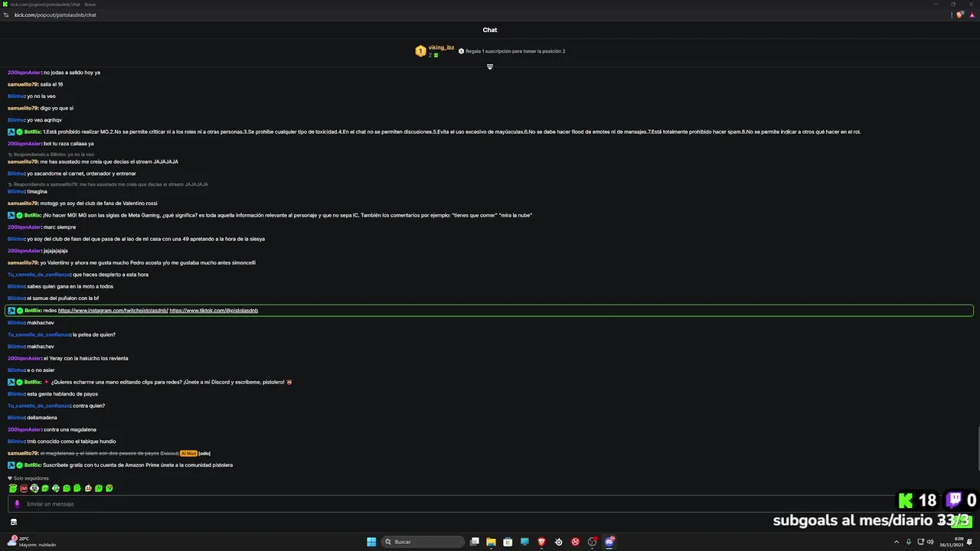Click the reply reference 'Respondiendo a samuelito79'

108,184
